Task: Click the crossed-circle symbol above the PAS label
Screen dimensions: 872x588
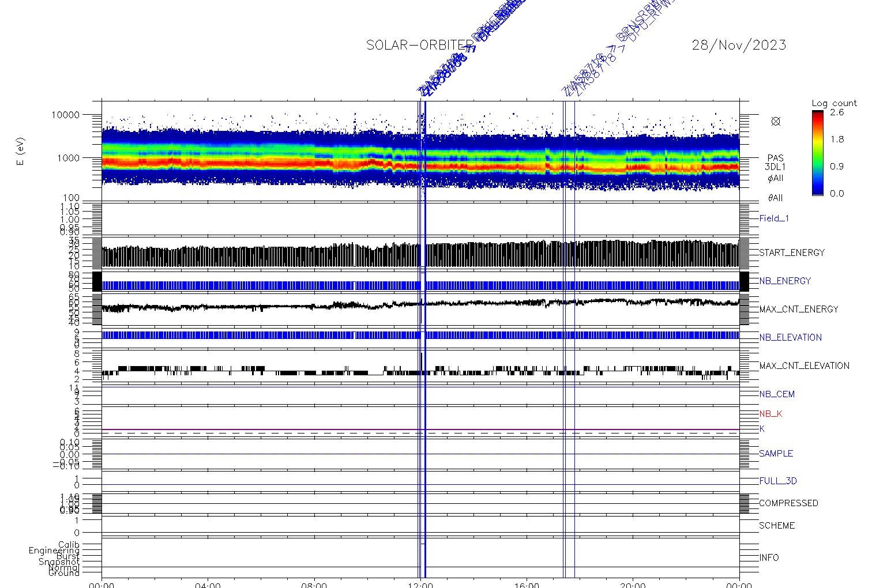Action: 776,121
